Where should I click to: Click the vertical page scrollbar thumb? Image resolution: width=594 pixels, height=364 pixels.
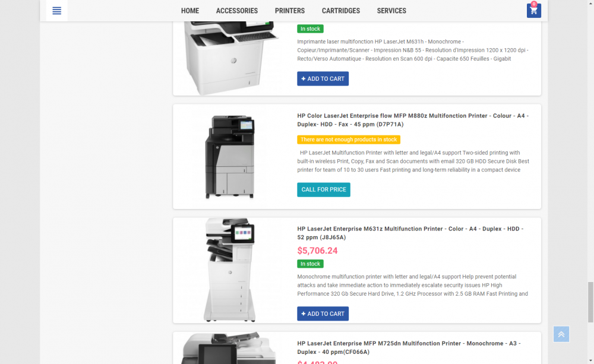click(x=590, y=302)
